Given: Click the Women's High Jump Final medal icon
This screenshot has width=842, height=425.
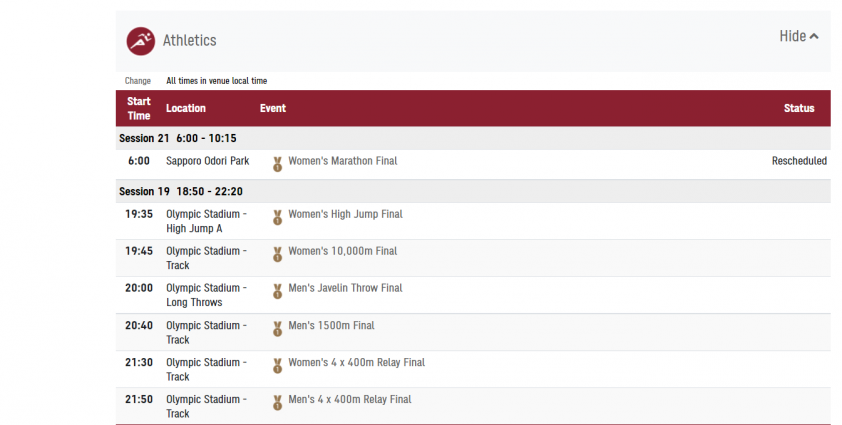Looking at the screenshot, I should click(x=277, y=216).
